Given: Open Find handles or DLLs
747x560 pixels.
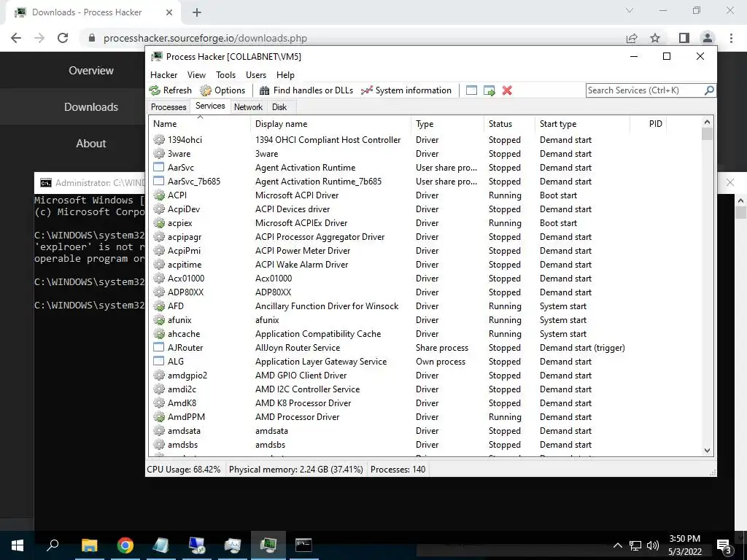Looking at the screenshot, I should tap(306, 90).
